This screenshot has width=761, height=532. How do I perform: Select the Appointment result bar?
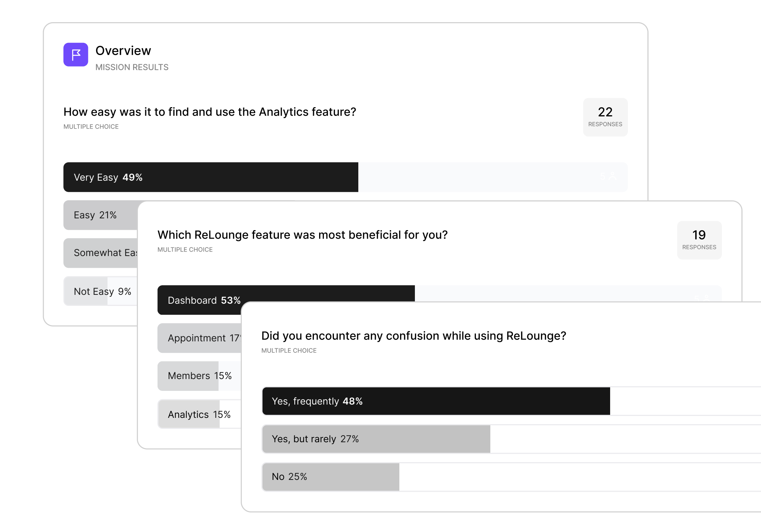pos(199,338)
